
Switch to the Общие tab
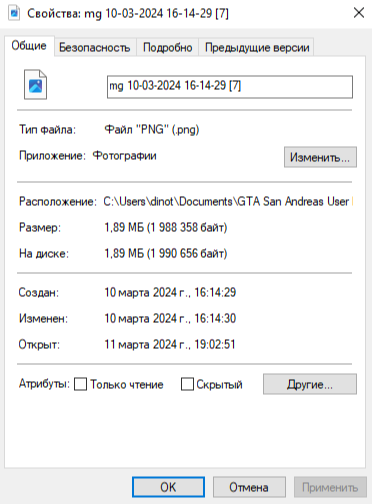(x=29, y=46)
